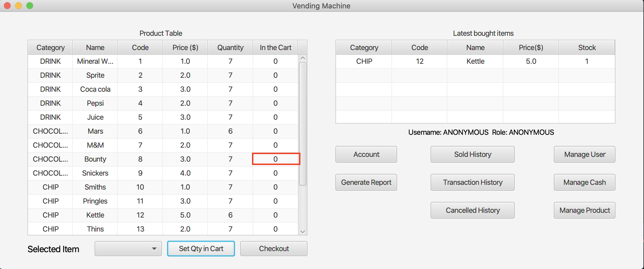The image size is (644, 269).
Task: Open the Selected Item dropdown
Action: [128, 249]
